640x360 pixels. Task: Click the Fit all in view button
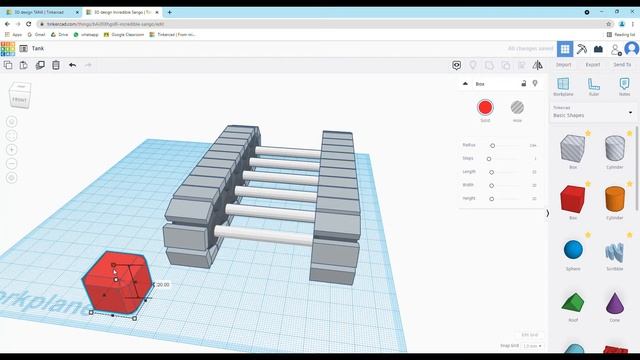pyautogui.click(x=12, y=136)
